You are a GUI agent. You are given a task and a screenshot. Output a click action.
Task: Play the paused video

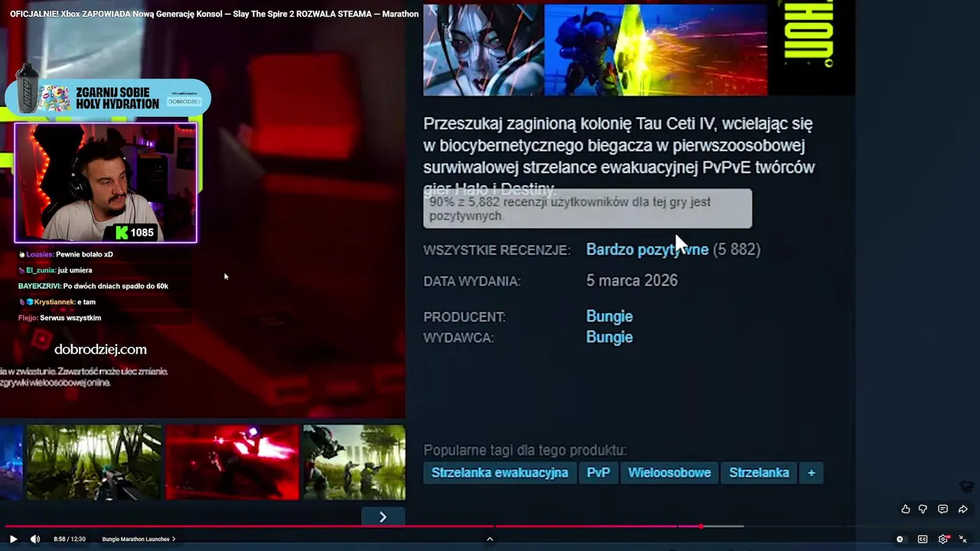(x=13, y=539)
